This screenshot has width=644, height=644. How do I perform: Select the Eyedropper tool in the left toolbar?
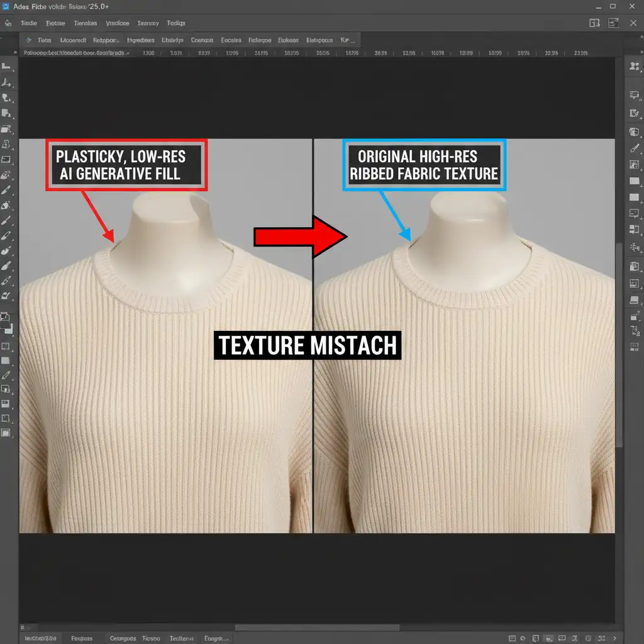[x=7, y=375]
